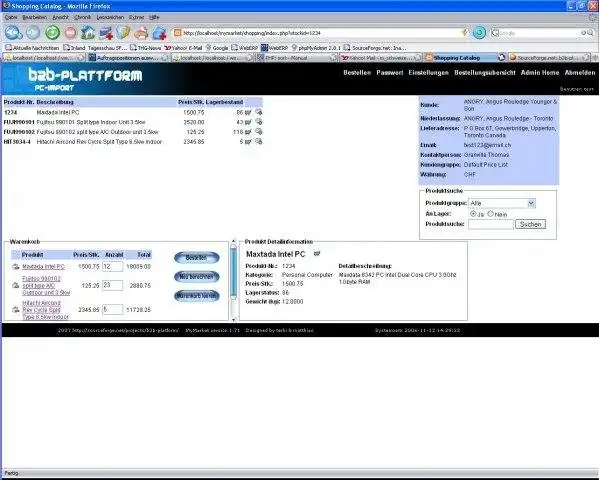Click the Warenkorb vertical scrollbar thumb
Image resolution: width=599 pixels, height=480 pixels.
pyautogui.click(x=234, y=272)
